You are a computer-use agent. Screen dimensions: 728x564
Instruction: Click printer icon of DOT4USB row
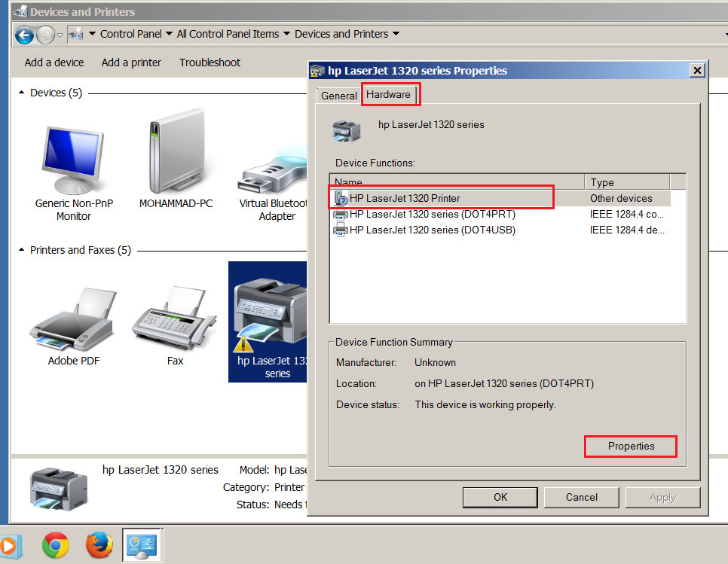(341, 230)
